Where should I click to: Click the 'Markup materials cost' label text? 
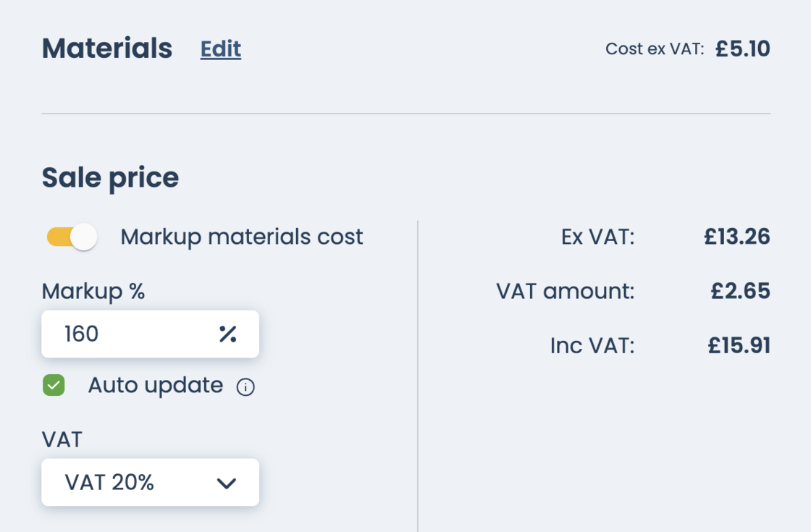(x=242, y=237)
